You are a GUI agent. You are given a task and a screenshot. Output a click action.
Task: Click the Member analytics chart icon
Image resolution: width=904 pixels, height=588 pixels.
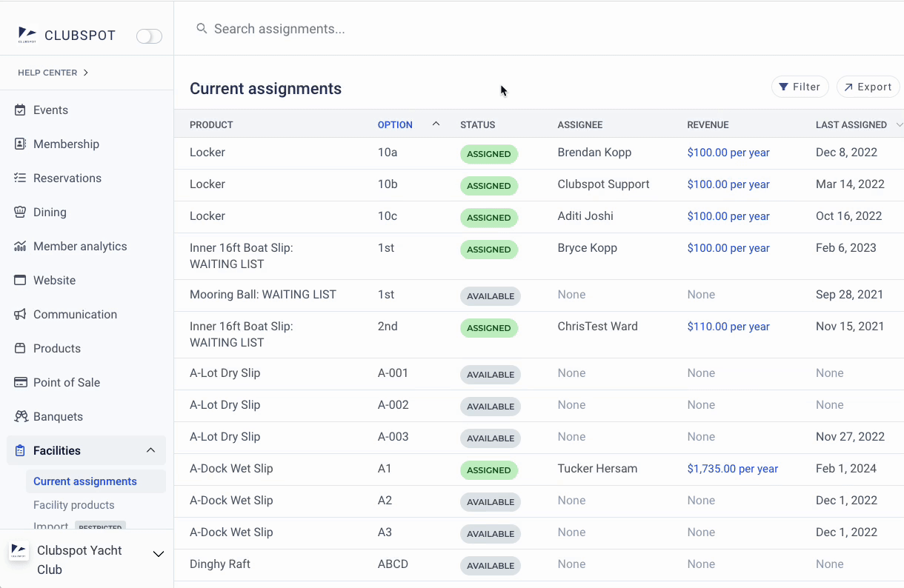coord(20,246)
